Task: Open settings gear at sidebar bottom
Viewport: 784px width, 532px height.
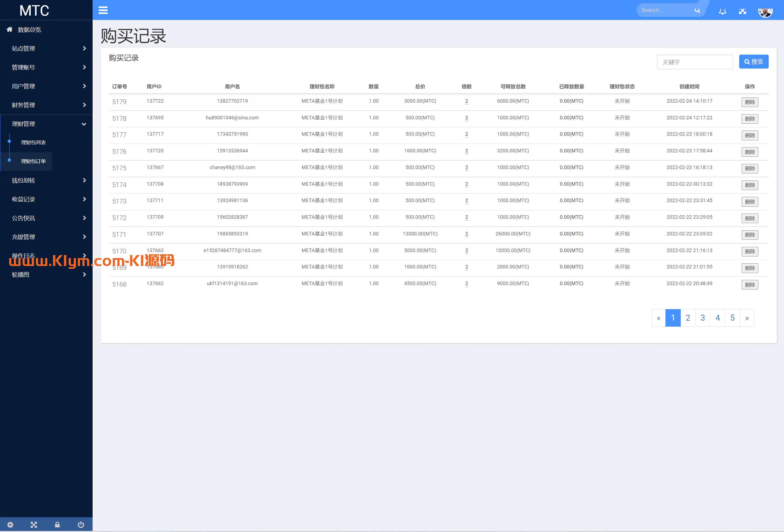Action: (x=10, y=525)
